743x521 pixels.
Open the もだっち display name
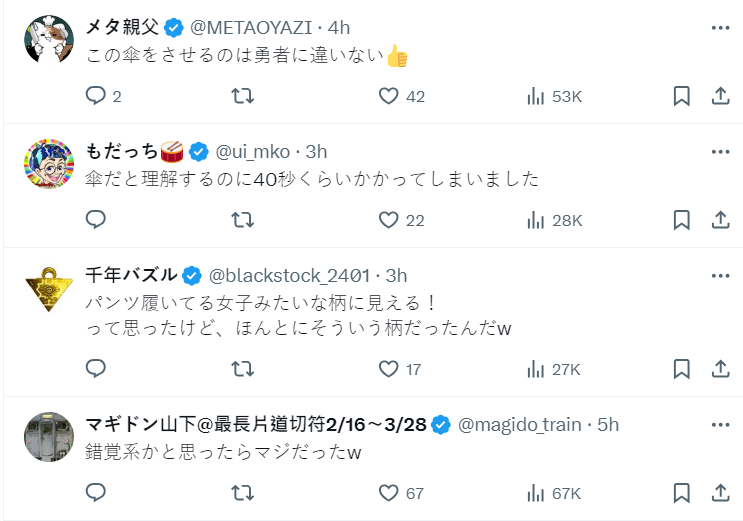pos(122,152)
